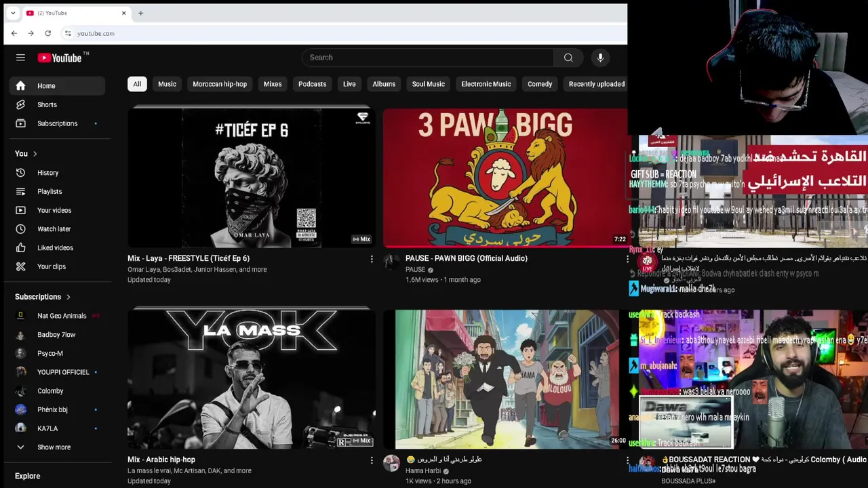This screenshot has height=488, width=868.
Task: Select the All filter chip
Action: (x=137, y=84)
